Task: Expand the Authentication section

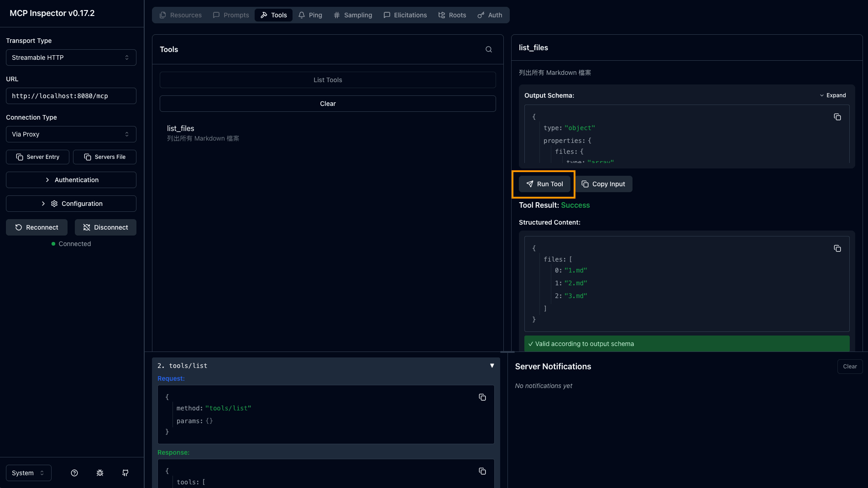Action: tap(71, 180)
